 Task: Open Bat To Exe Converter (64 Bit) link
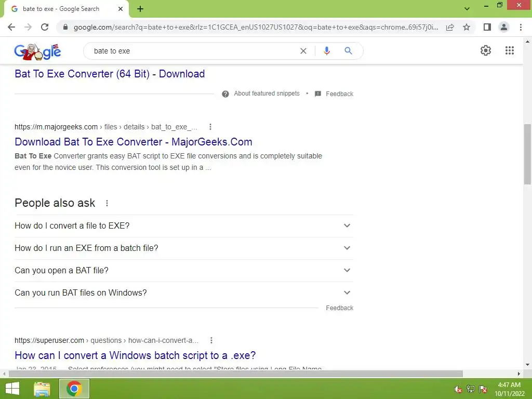pos(110,74)
